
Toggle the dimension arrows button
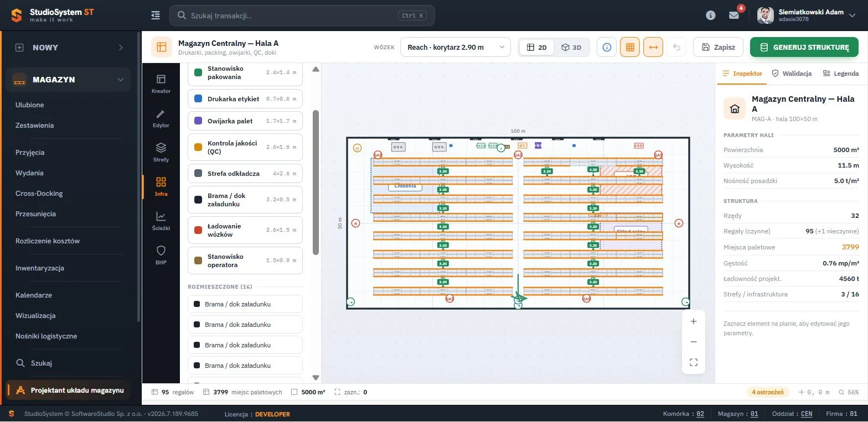click(653, 47)
